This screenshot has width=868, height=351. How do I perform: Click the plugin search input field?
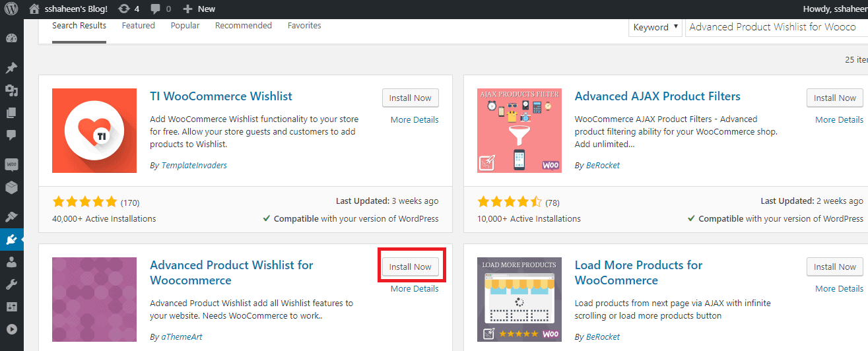777,27
